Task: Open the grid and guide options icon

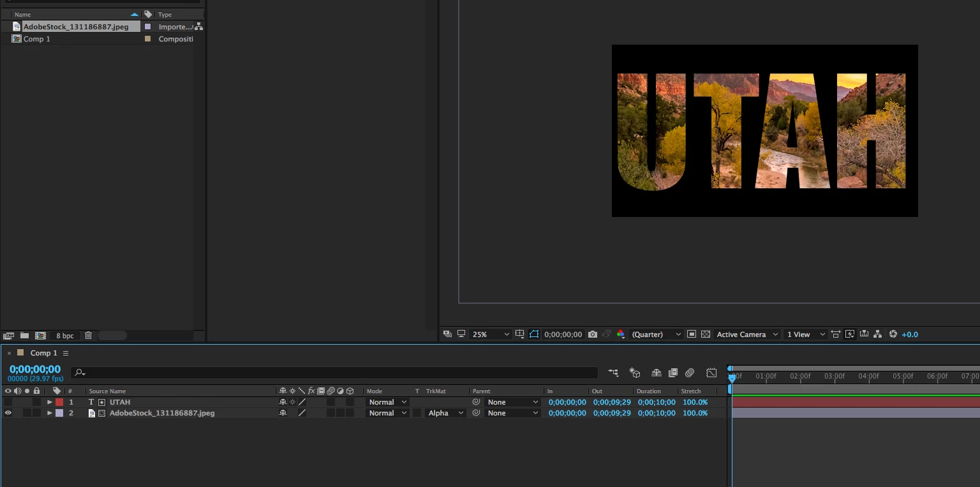Action: coord(520,334)
